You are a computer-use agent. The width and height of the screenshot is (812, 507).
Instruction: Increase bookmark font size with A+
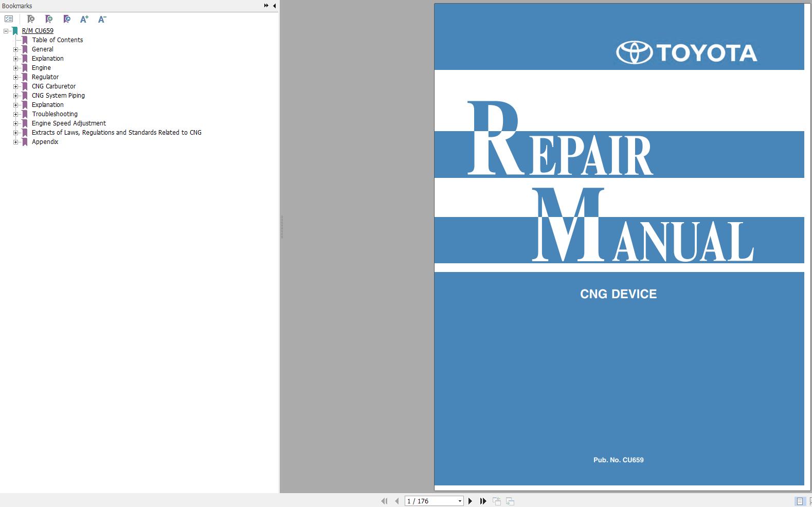point(84,19)
